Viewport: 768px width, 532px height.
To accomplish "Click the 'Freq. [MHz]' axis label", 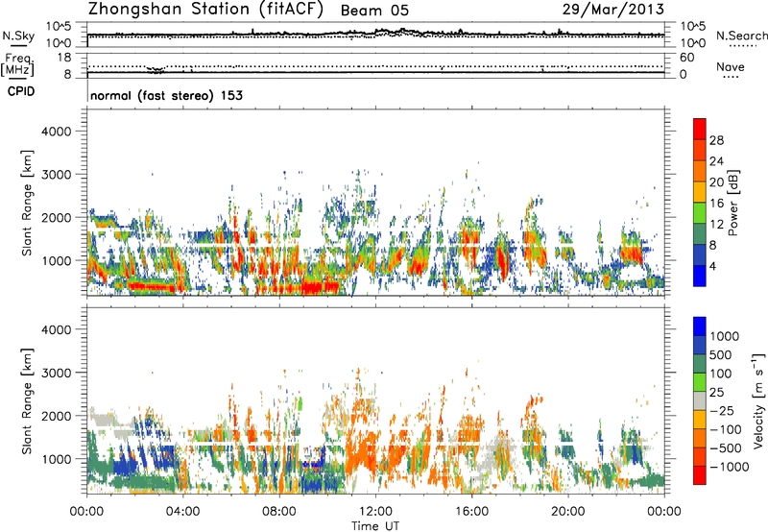I will pyautogui.click(x=17, y=64).
